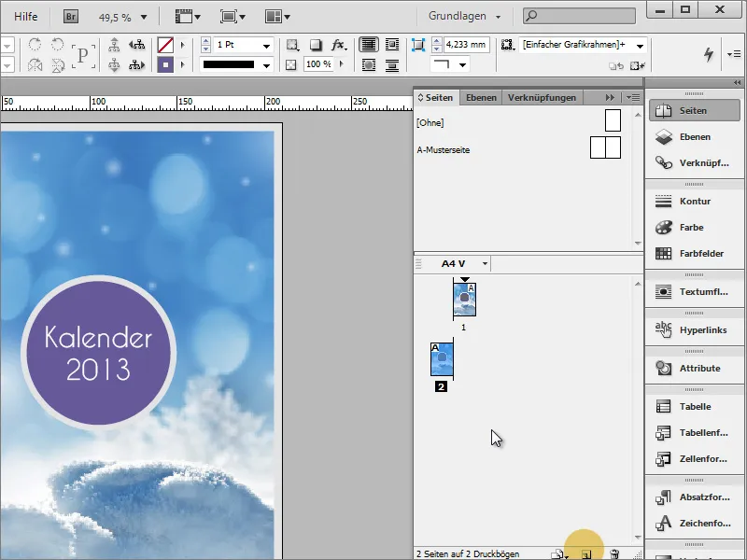Open the stroke weight 1 Pt dropdown
747x560 pixels.
tap(266, 46)
